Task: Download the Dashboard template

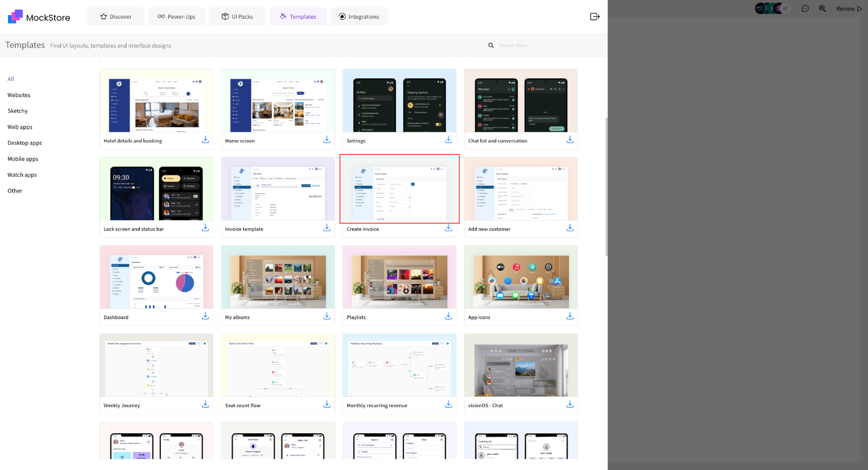Action: click(205, 316)
